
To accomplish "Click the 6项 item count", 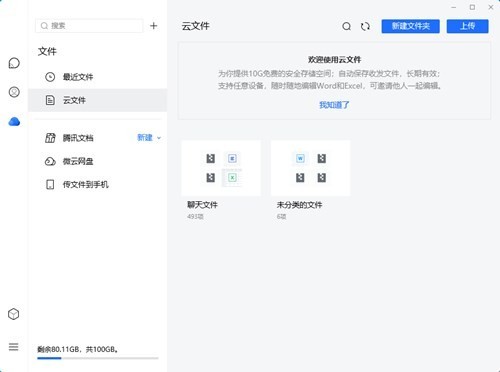I will click(281, 217).
